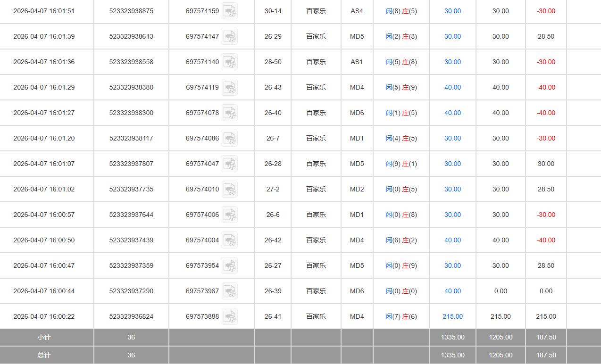Open video replay for round 26-39

(x=230, y=291)
